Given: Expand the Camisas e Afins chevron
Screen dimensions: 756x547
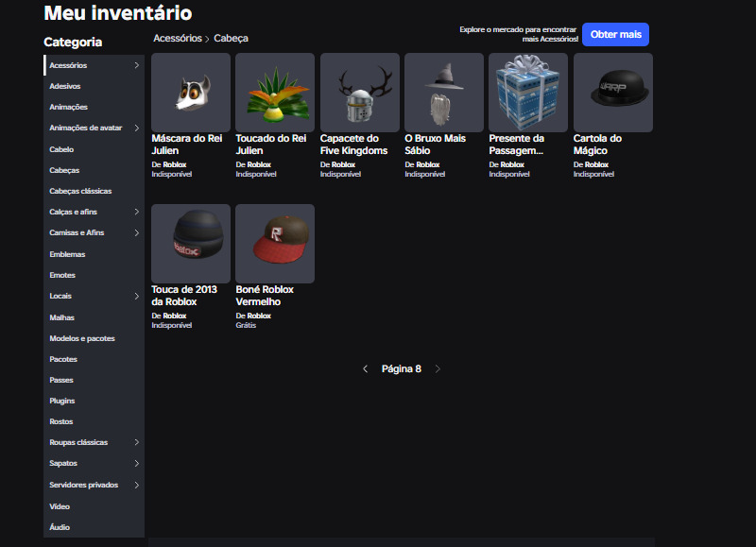Looking at the screenshot, I should click(136, 232).
